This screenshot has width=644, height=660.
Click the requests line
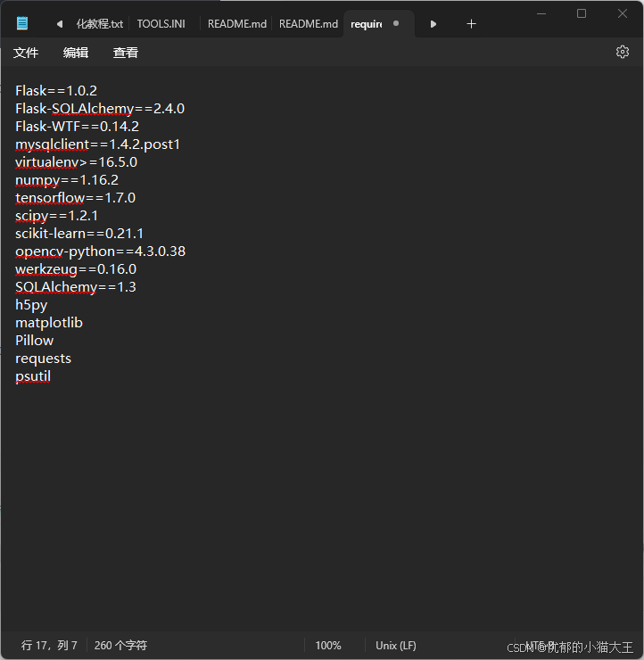point(43,359)
